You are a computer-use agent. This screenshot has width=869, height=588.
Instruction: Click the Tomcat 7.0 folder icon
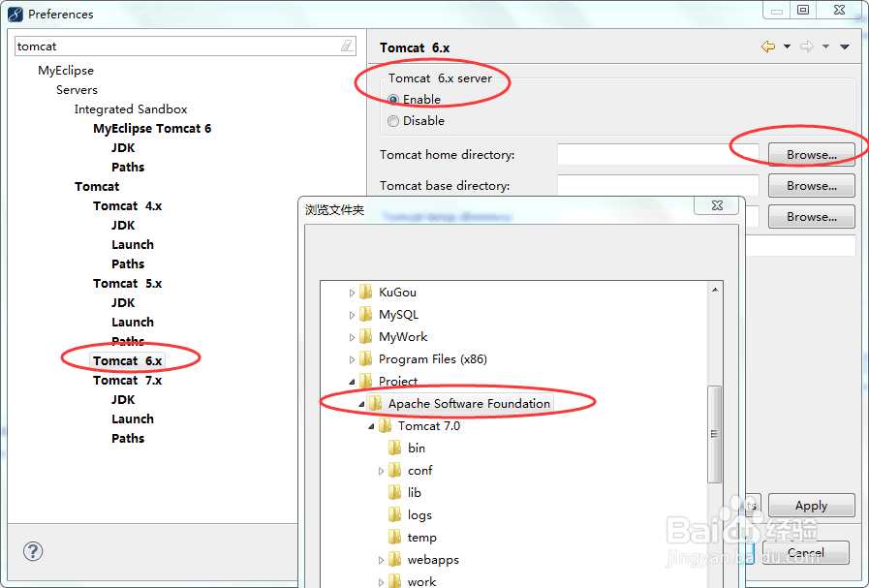386,425
